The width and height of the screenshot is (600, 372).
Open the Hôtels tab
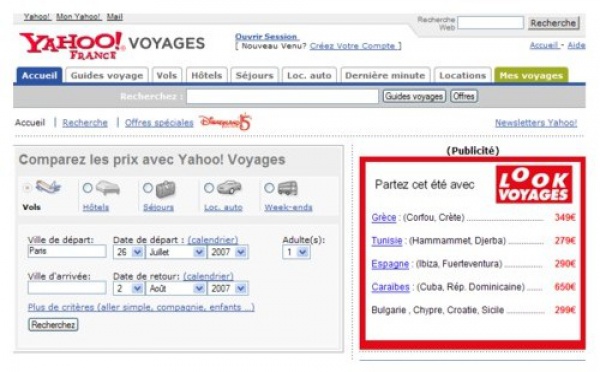[207, 75]
